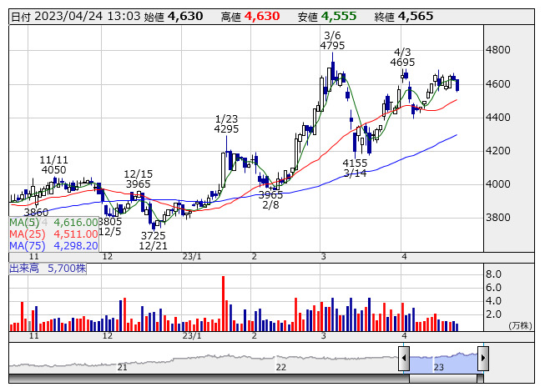Click the 22 year label in navigator
The image size is (545, 392).
click(x=281, y=367)
